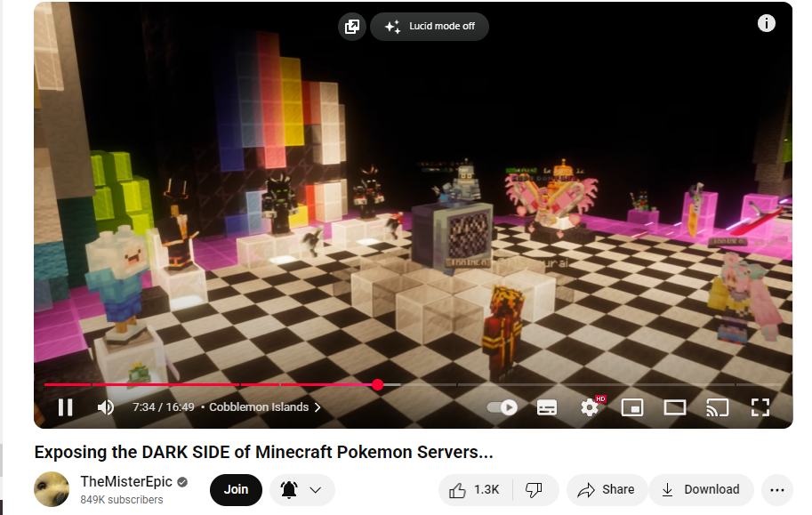
Task: Open the more actions three-dot menu
Action: [776, 489]
